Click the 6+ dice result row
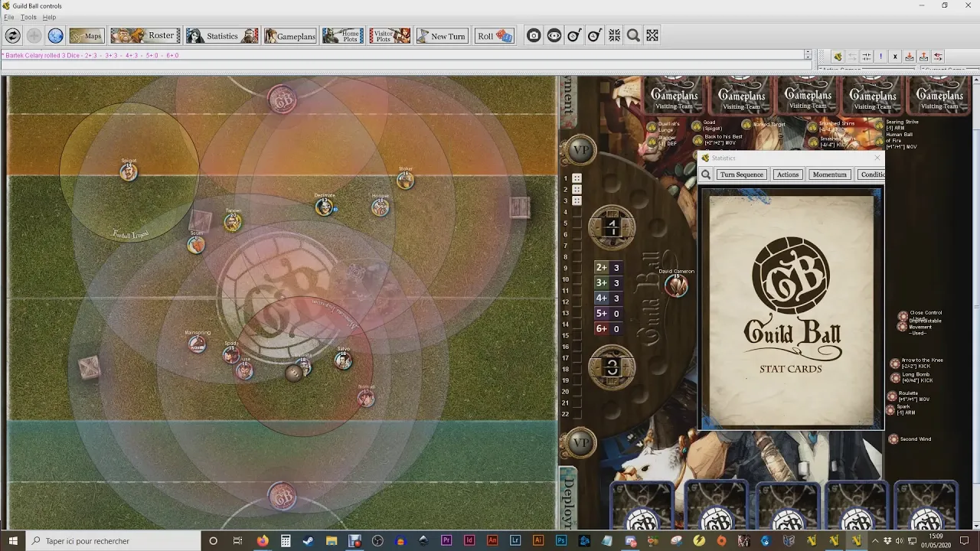The height and width of the screenshot is (551, 980). 609,329
